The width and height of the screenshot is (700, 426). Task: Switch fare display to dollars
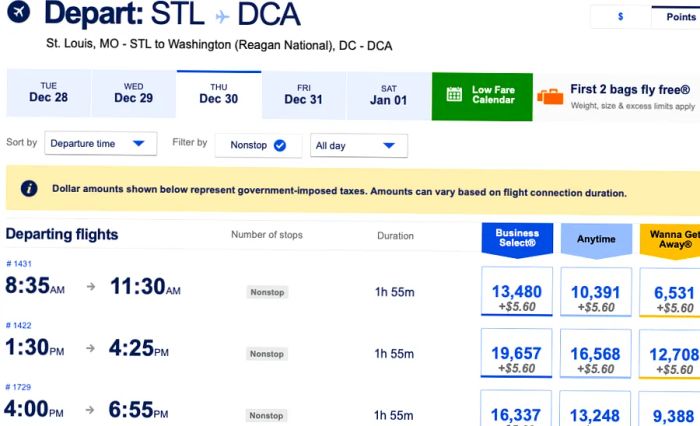621,17
